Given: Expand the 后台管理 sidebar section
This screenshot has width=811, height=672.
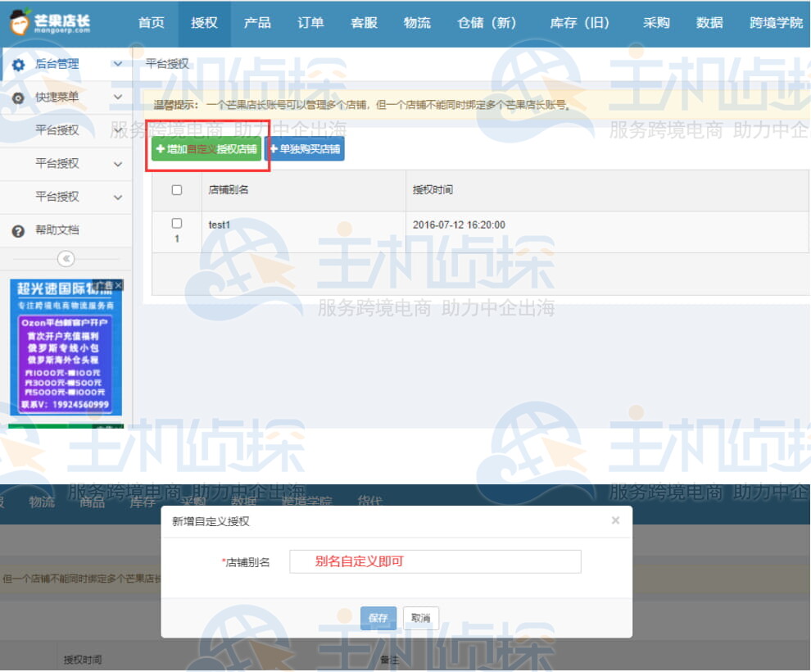Looking at the screenshot, I should coord(117,64).
